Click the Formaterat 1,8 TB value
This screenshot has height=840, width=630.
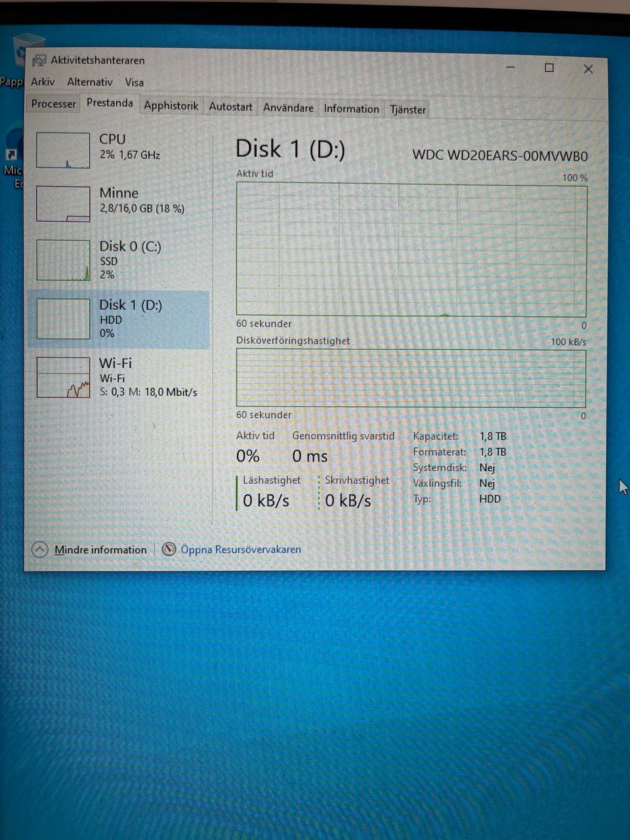click(x=493, y=452)
